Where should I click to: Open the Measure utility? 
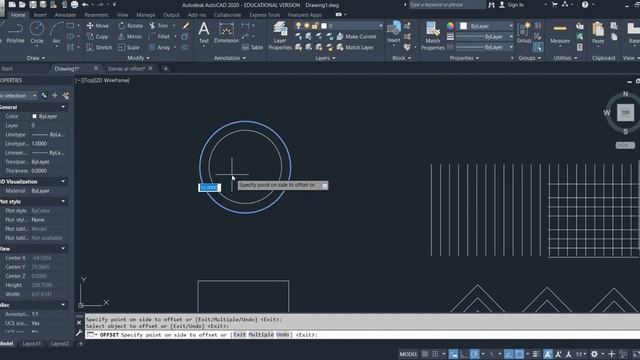(x=560, y=33)
